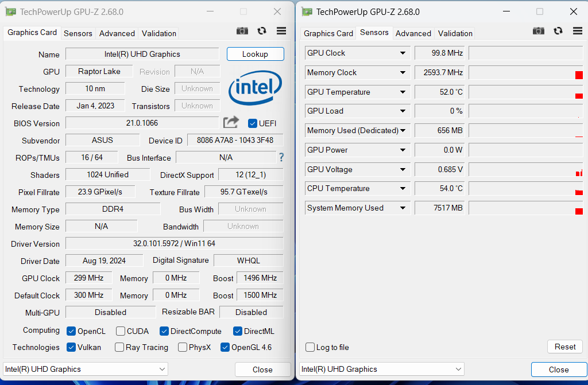
Task: Click the Driver Version field
Action: 175,243
